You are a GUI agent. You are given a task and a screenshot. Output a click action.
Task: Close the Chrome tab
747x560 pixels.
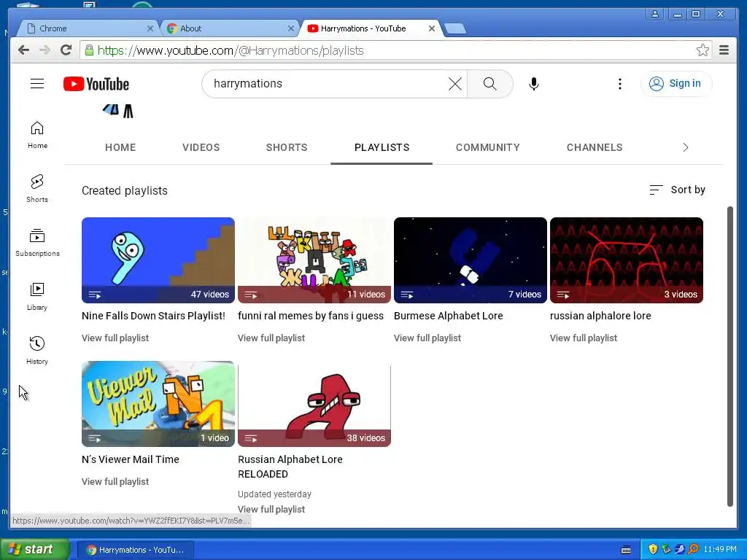pyautogui.click(x=150, y=28)
